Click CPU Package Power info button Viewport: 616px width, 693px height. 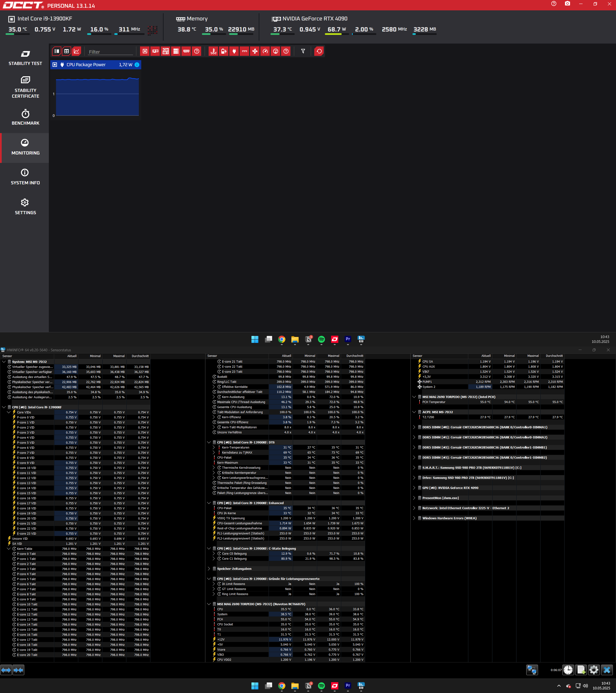tap(137, 65)
